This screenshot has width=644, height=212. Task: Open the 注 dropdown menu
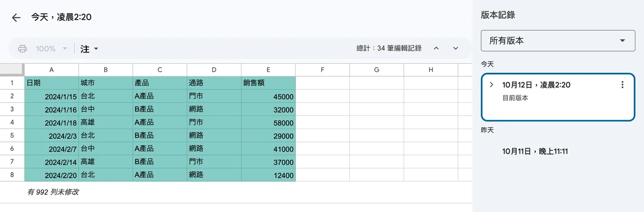pyautogui.click(x=89, y=49)
